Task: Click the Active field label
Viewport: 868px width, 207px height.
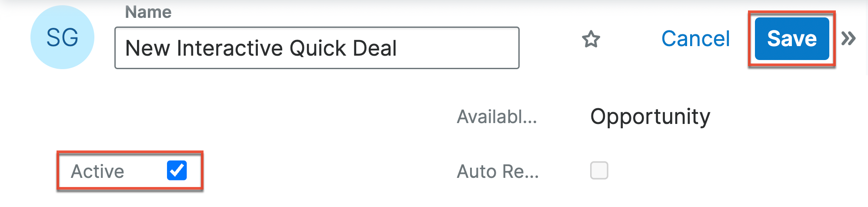Action: click(98, 171)
